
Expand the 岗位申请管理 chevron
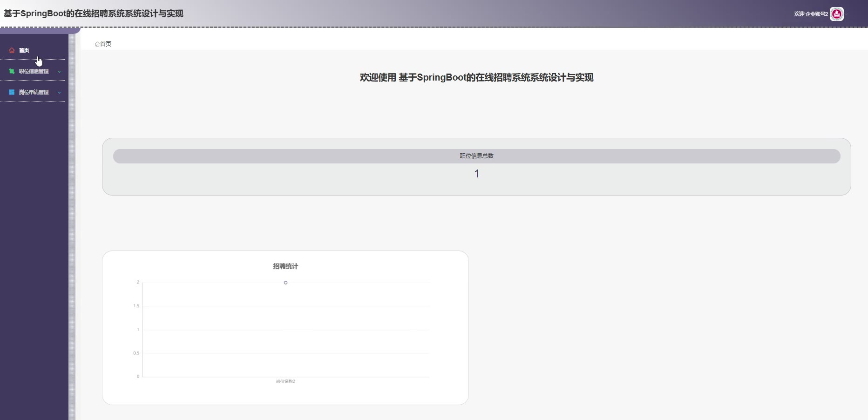pos(59,93)
